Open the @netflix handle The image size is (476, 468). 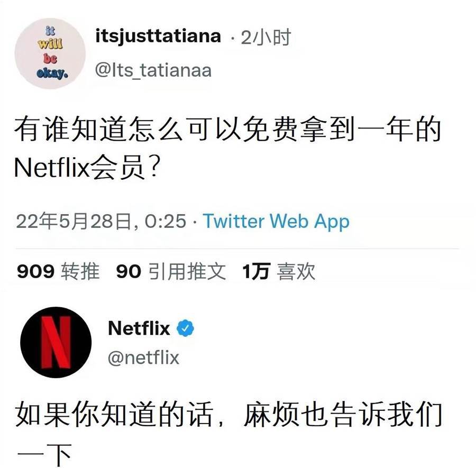143,357
